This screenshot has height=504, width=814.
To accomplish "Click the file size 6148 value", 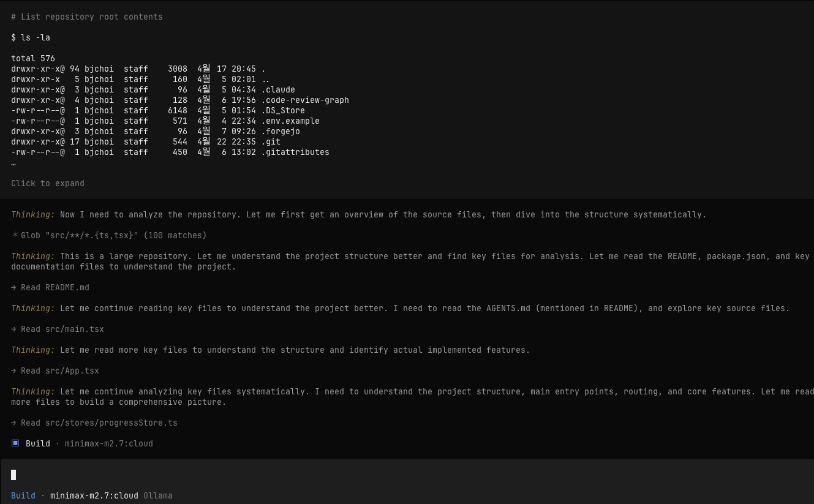I will click(x=178, y=110).
